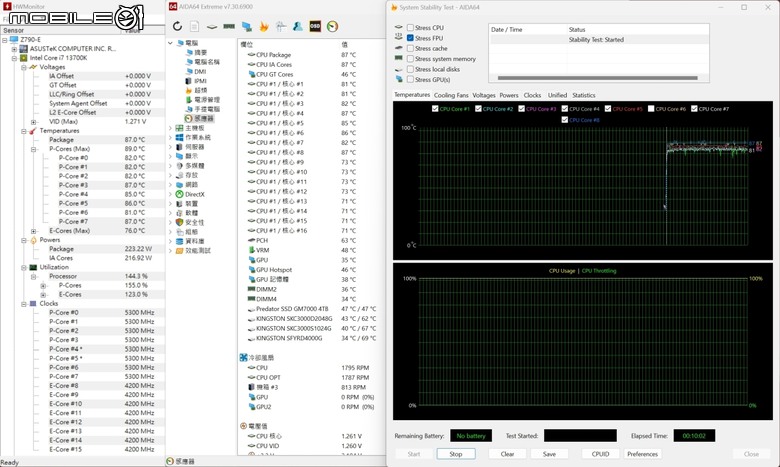The height and width of the screenshot is (467, 780).
Task: Expand the VID (Max) node in HWMonitor
Action: click(33, 122)
